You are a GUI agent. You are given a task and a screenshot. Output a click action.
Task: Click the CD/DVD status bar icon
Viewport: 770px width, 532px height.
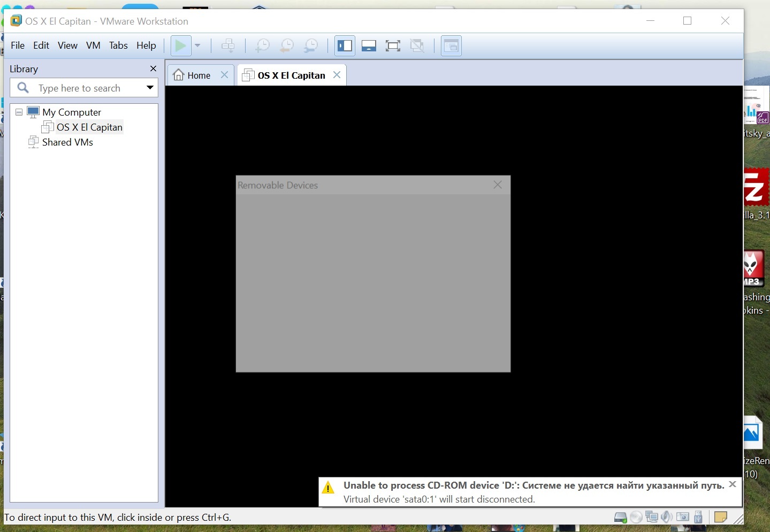[636, 518]
